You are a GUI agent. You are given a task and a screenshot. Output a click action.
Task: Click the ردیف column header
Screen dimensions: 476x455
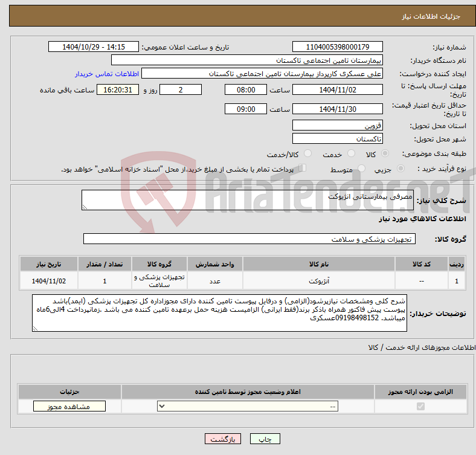coord(457,264)
